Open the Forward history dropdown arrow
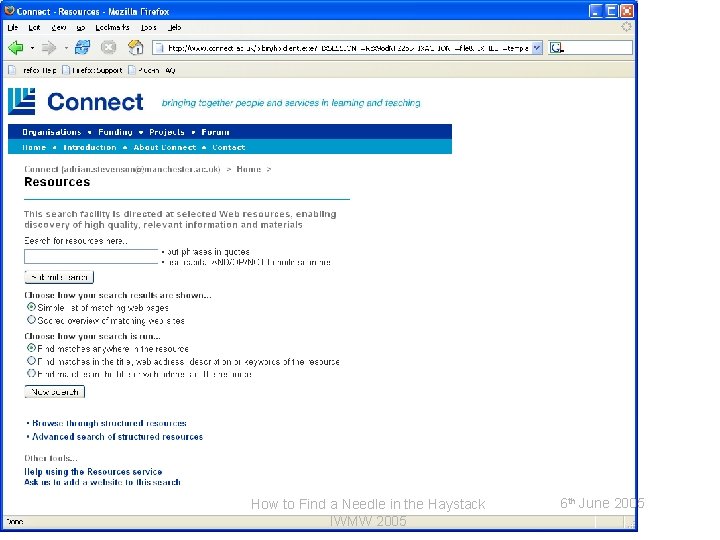Screen dimensions: 720x540 pos(66,48)
